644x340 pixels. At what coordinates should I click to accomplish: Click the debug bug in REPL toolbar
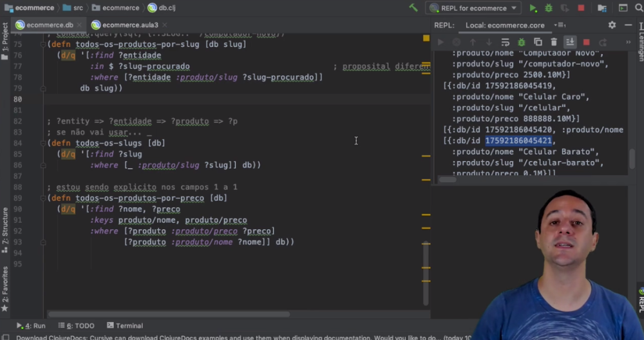click(521, 42)
